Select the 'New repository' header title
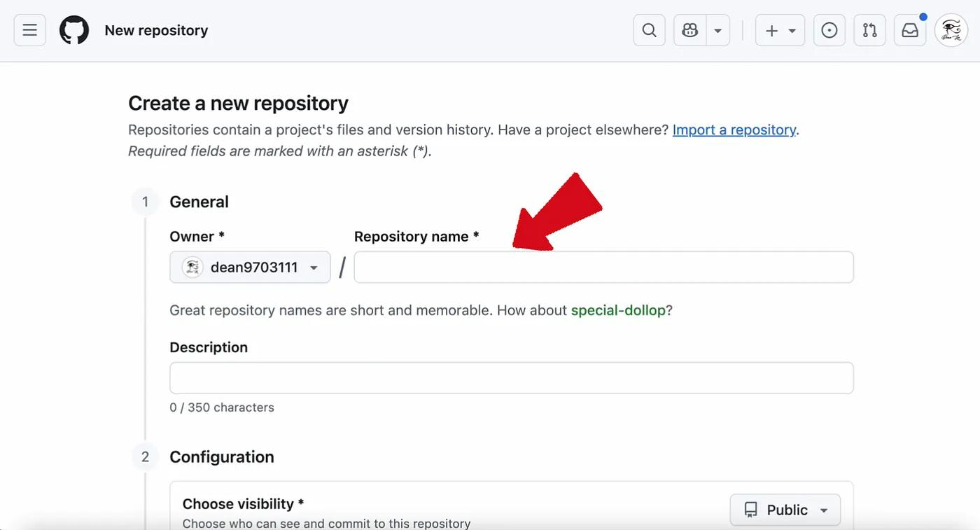980x530 pixels. click(156, 31)
